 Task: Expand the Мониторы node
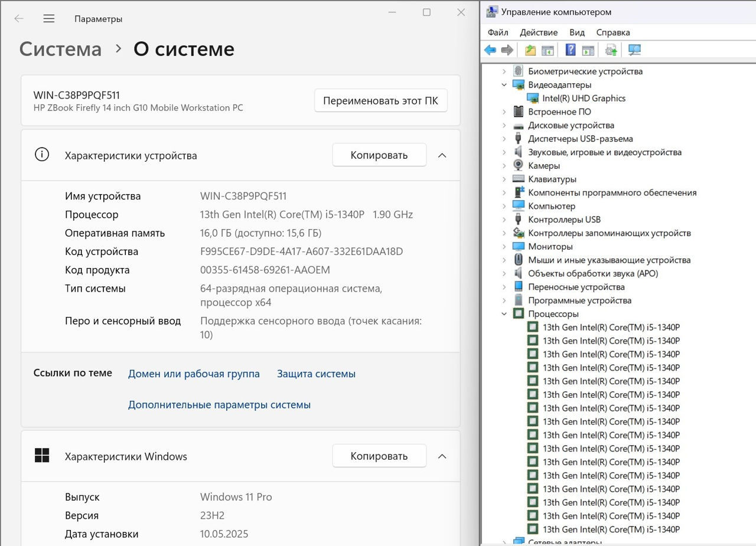pyautogui.click(x=504, y=246)
